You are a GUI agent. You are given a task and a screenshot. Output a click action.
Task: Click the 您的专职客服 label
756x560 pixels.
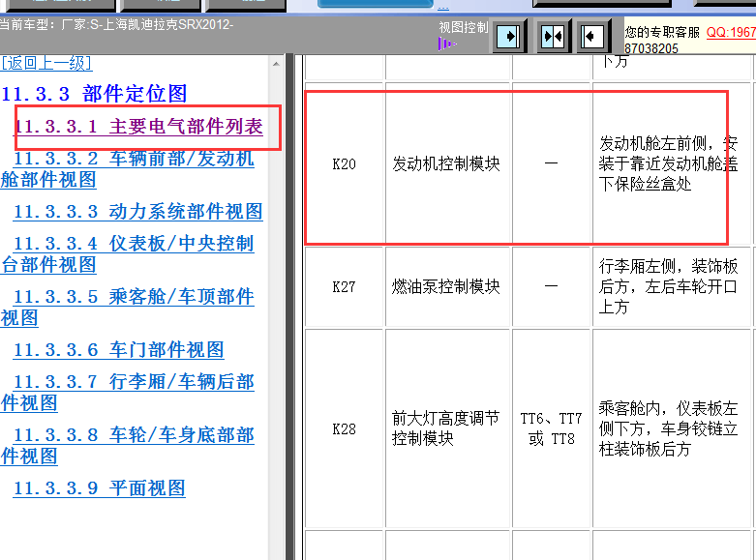coord(662,32)
